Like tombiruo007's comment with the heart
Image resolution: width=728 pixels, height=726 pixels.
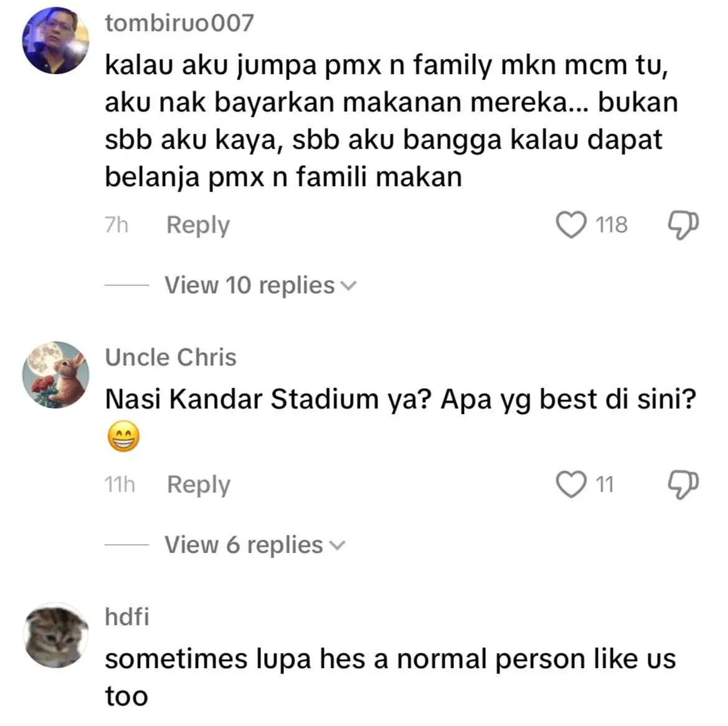point(570,225)
